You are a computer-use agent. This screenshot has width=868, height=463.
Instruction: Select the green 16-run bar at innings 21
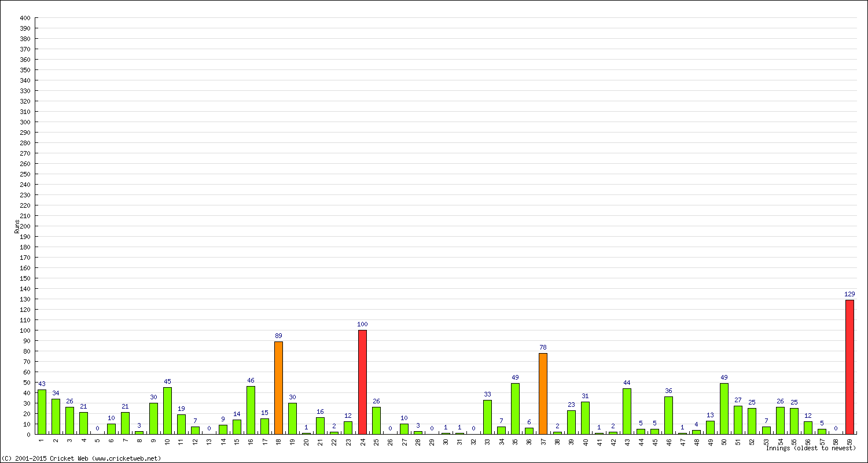tap(320, 426)
